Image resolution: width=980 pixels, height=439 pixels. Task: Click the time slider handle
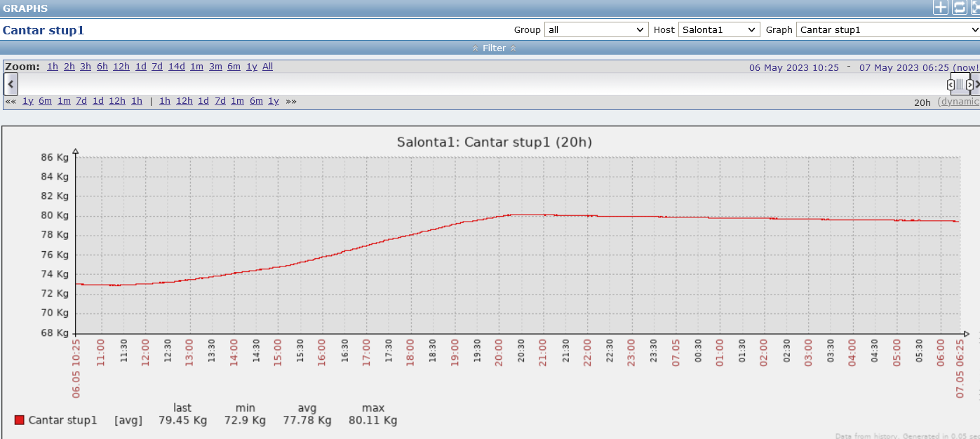(960, 84)
